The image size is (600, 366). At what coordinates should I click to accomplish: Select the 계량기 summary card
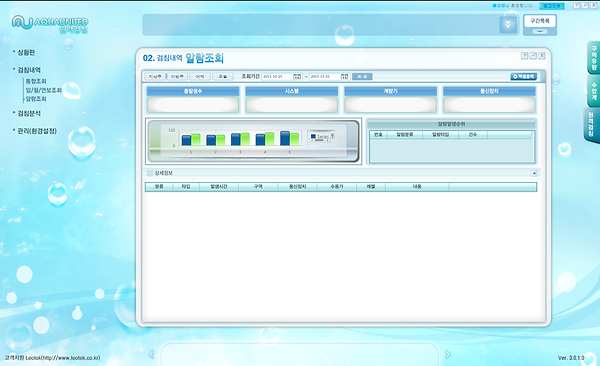(390, 100)
